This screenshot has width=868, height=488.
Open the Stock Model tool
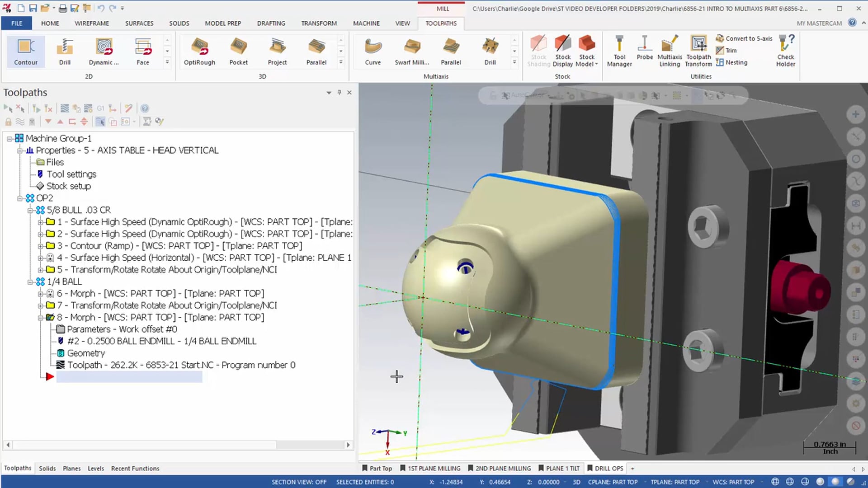(x=587, y=51)
